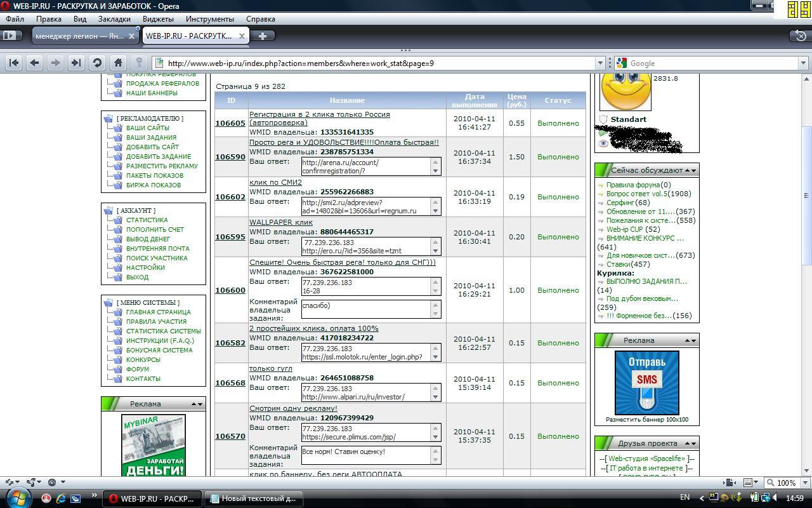Open только гугл task link
Viewport: 812px width, 508px height.
[x=271, y=368]
